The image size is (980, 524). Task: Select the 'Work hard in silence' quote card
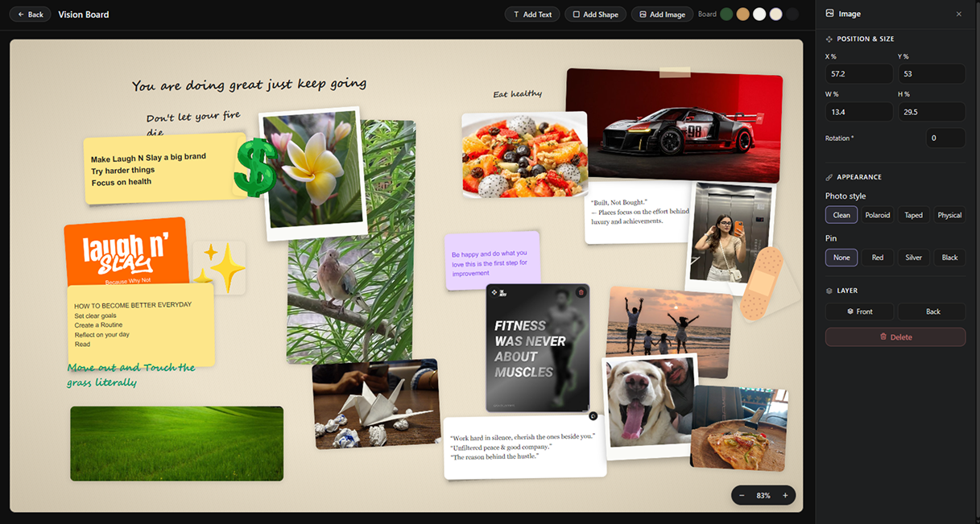tap(524, 447)
